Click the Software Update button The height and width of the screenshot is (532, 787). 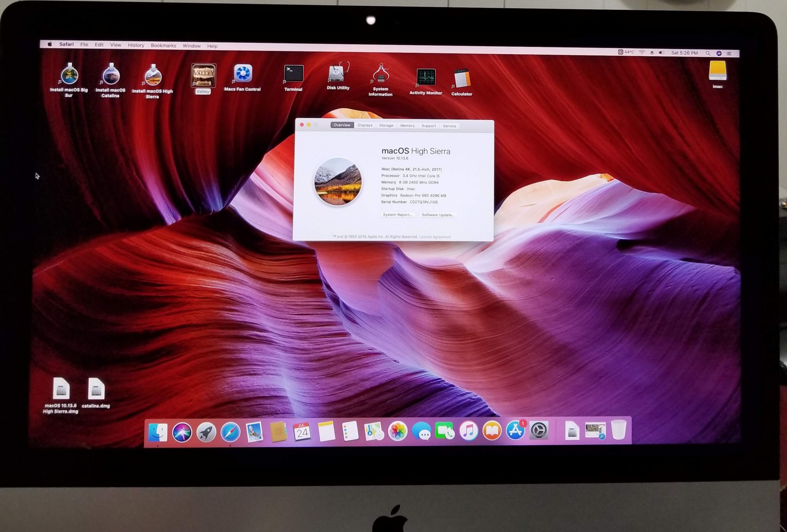tap(438, 215)
